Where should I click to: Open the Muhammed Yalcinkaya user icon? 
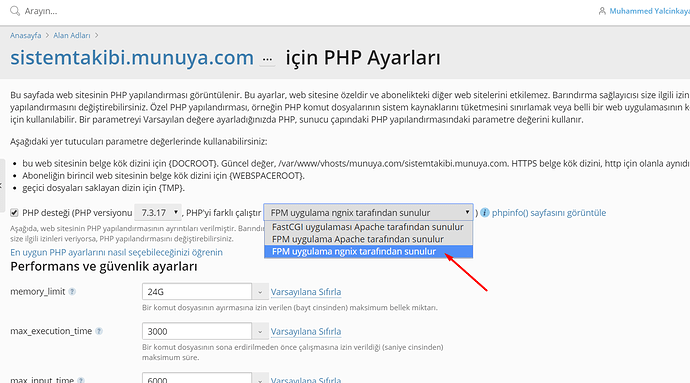coord(602,11)
